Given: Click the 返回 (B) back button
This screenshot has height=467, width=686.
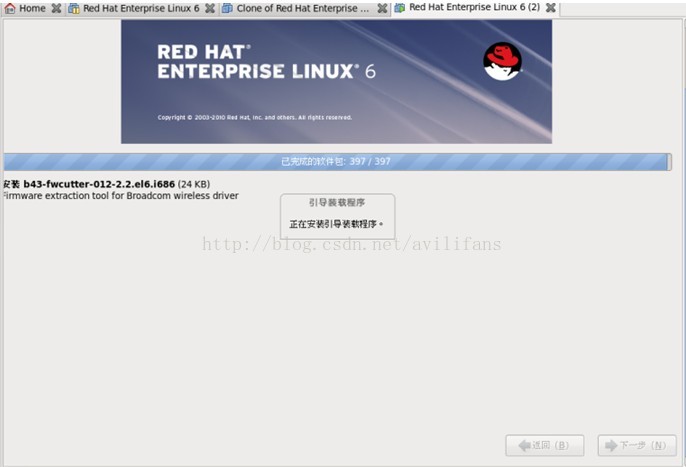Looking at the screenshot, I should coord(545,446).
